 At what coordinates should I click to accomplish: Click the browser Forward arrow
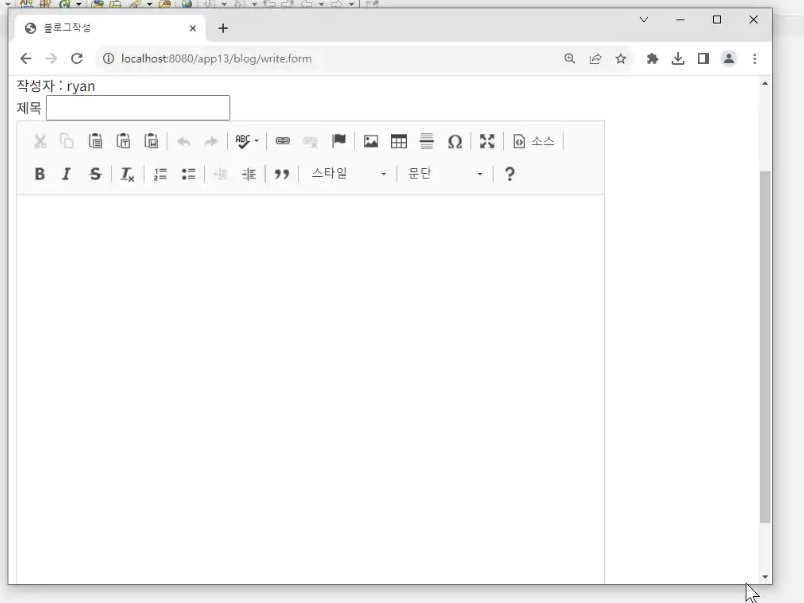coord(51,58)
